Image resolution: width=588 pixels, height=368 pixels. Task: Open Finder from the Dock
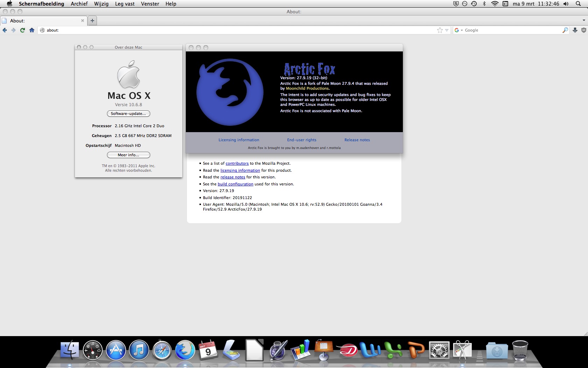(x=70, y=350)
